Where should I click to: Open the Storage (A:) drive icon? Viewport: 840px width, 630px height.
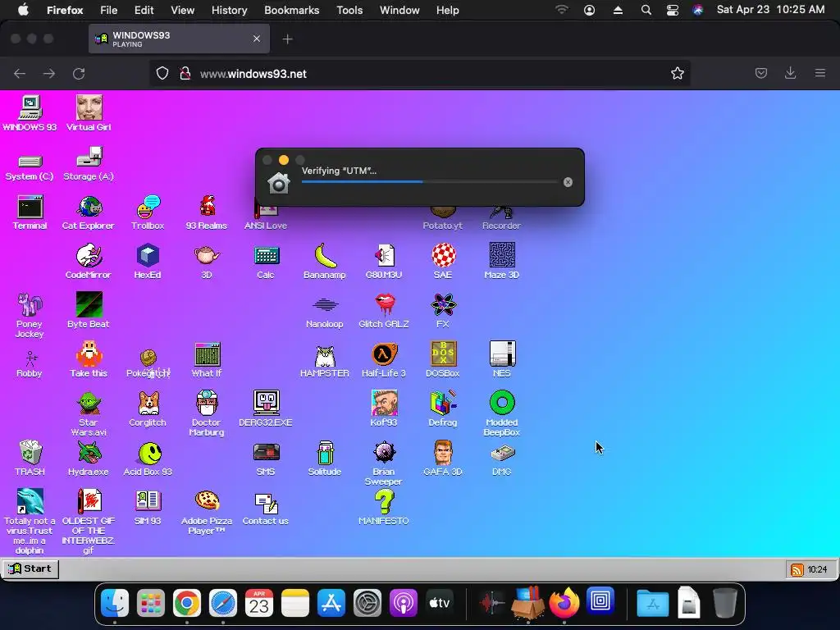[89, 157]
